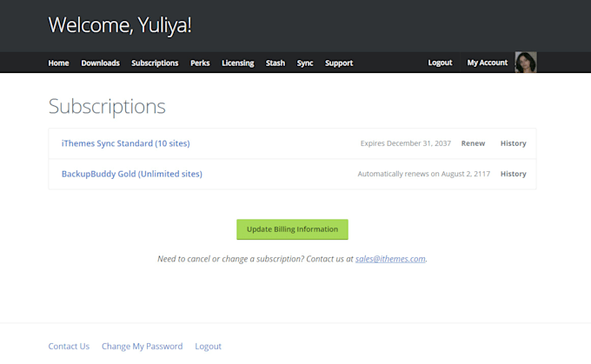
Task: Open My Account in the header
Action: (x=488, y=63)
